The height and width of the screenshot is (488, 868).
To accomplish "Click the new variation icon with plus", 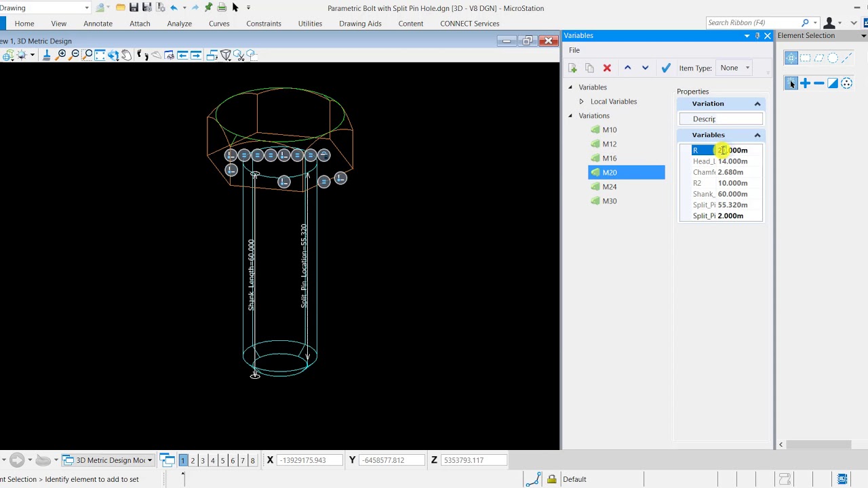I will click(x=572, y=68).
